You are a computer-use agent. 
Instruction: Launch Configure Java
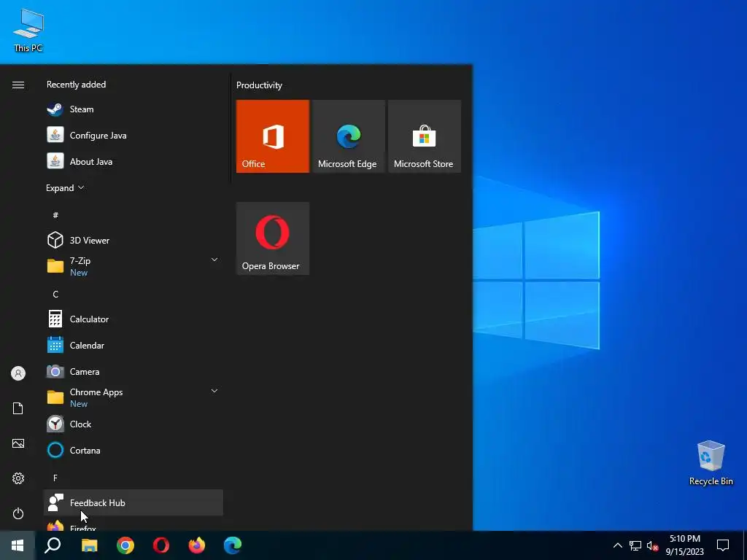[133, 135]
